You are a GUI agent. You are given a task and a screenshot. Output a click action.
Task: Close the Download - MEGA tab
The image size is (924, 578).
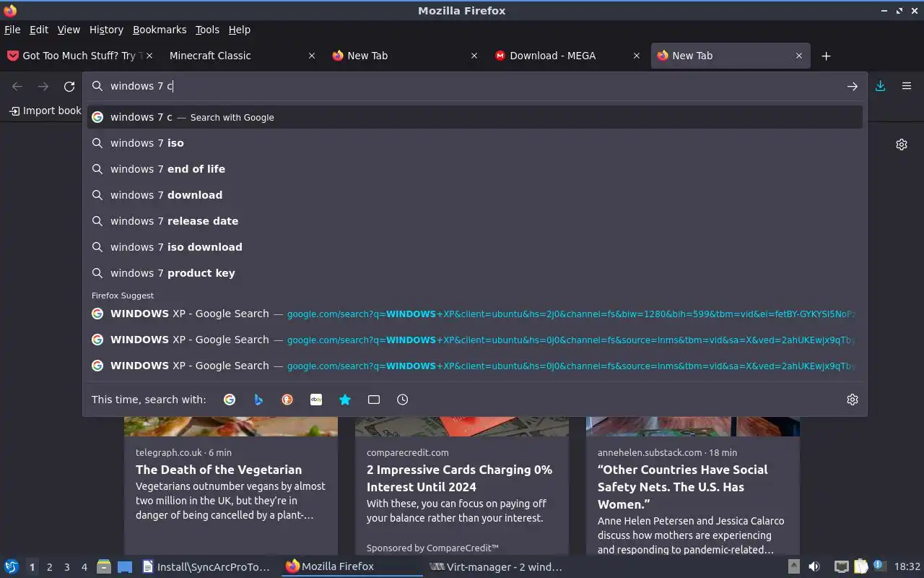(x=637, y=56)
